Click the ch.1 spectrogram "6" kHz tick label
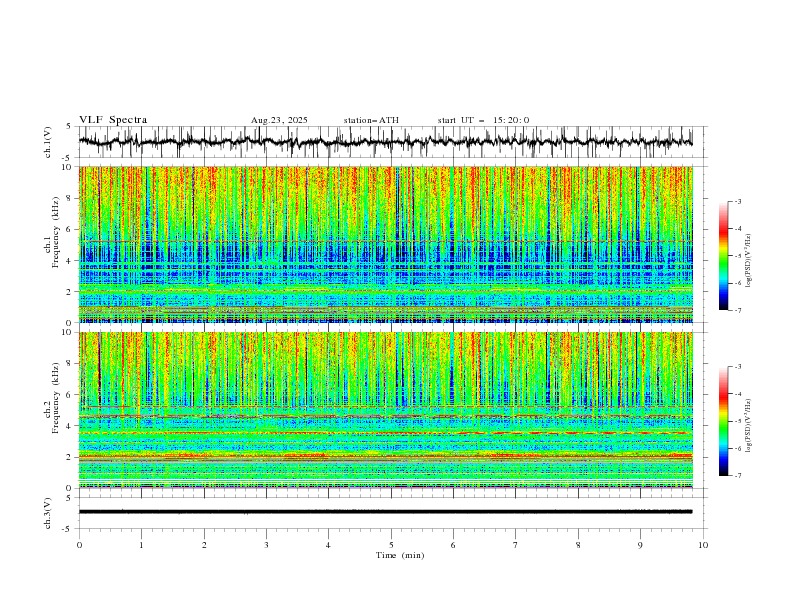 click(x=70, y=229)
